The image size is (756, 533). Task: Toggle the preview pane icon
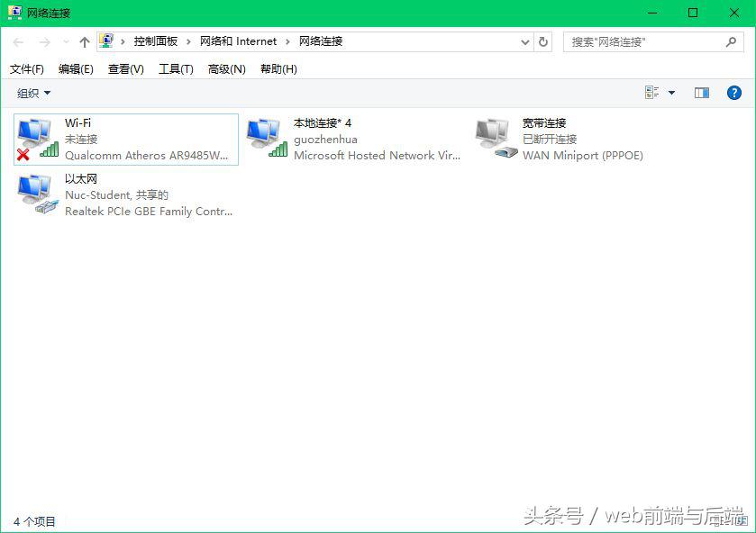pyautogui.click(x=701, y=92)
